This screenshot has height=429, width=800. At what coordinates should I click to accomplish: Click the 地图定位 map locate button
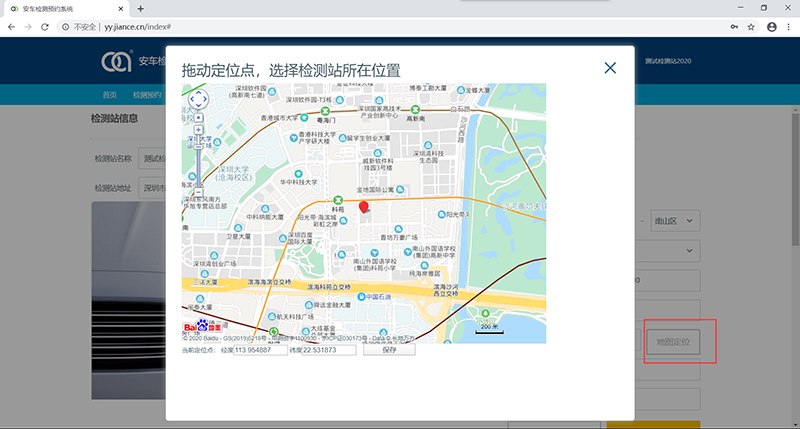(x=673, y=342)
